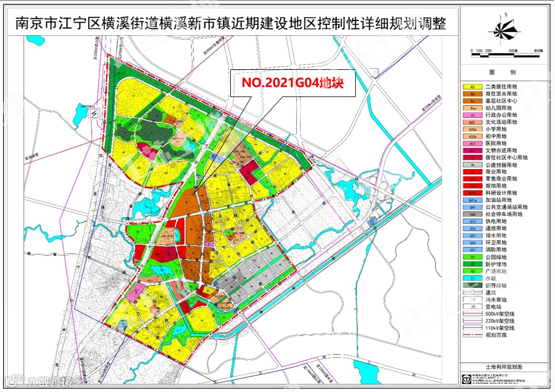
Task: Click the '旅馆用地' legend label
Action: click(x=496, y=186)
